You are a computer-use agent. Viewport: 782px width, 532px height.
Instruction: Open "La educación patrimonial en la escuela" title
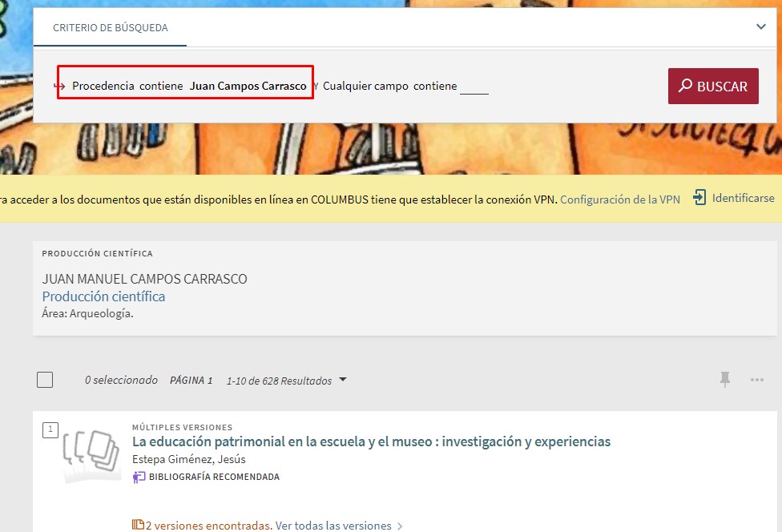(371, 441)
